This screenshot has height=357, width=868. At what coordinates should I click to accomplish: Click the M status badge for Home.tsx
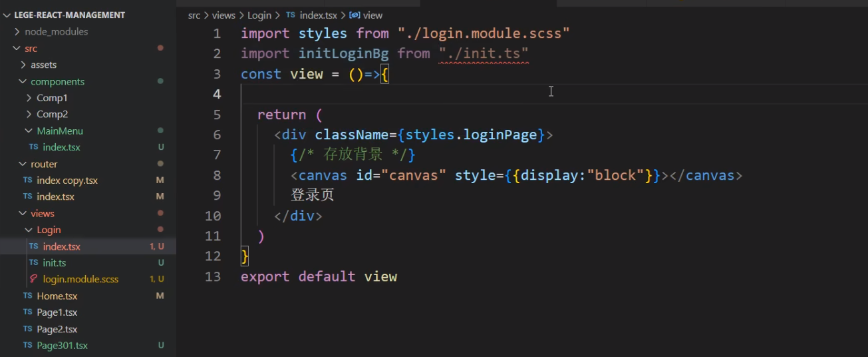160,296
